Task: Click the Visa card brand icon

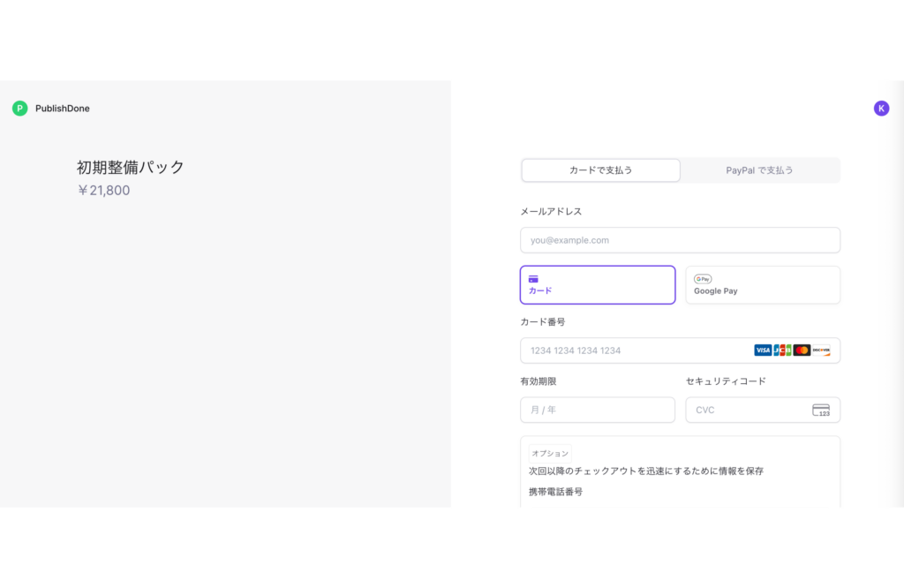Action: pyautogui.click(x=762, y=351)
